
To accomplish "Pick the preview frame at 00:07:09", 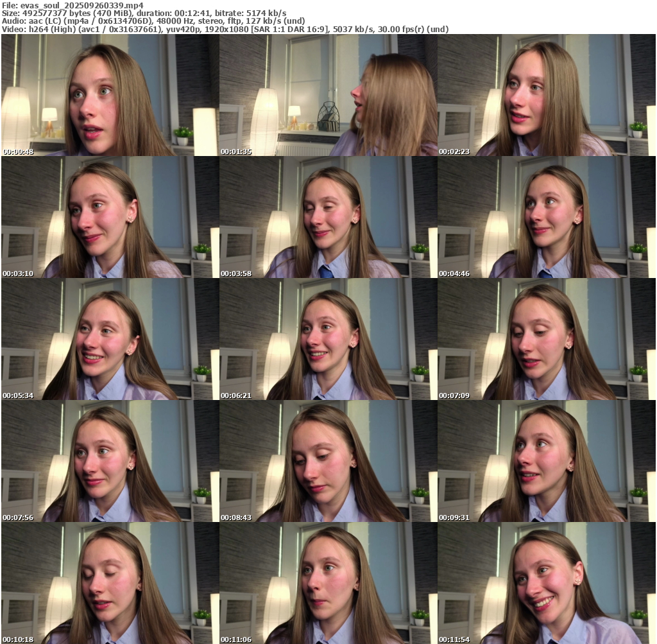I will click(547, 339).
